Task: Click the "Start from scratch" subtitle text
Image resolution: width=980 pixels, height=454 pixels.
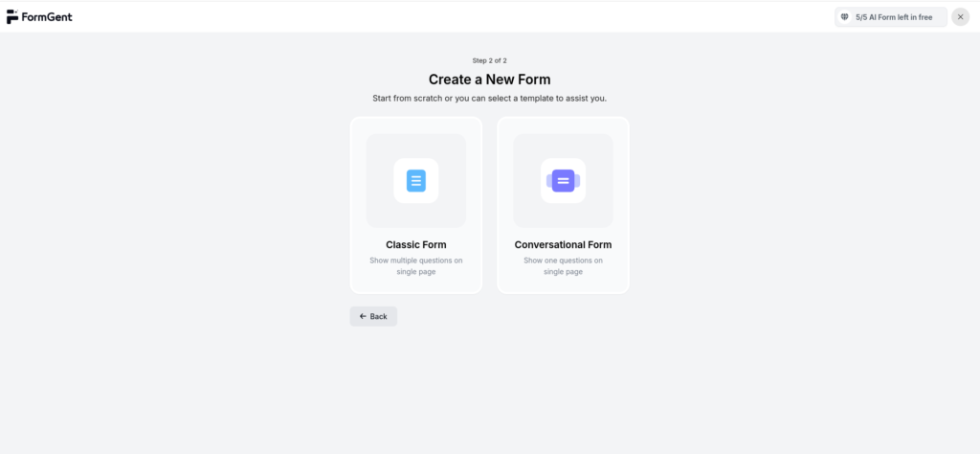Action: (489, 99)
